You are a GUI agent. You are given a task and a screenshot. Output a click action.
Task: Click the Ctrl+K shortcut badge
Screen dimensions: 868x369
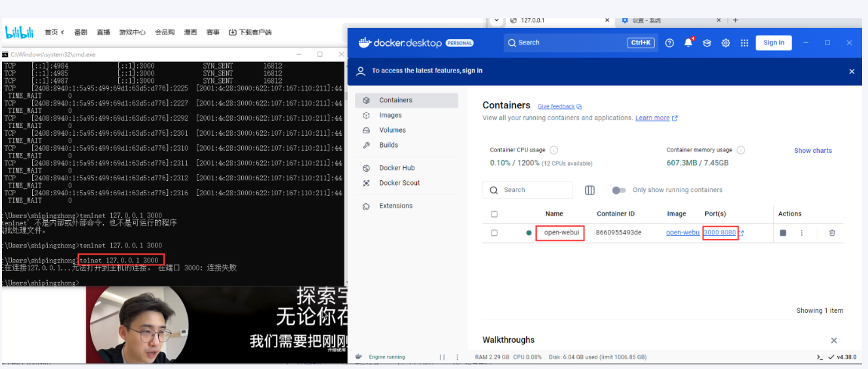click(641, 42)
